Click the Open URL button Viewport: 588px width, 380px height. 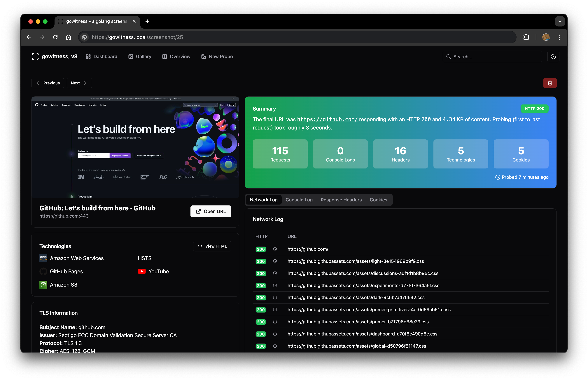tap(211, 212)
